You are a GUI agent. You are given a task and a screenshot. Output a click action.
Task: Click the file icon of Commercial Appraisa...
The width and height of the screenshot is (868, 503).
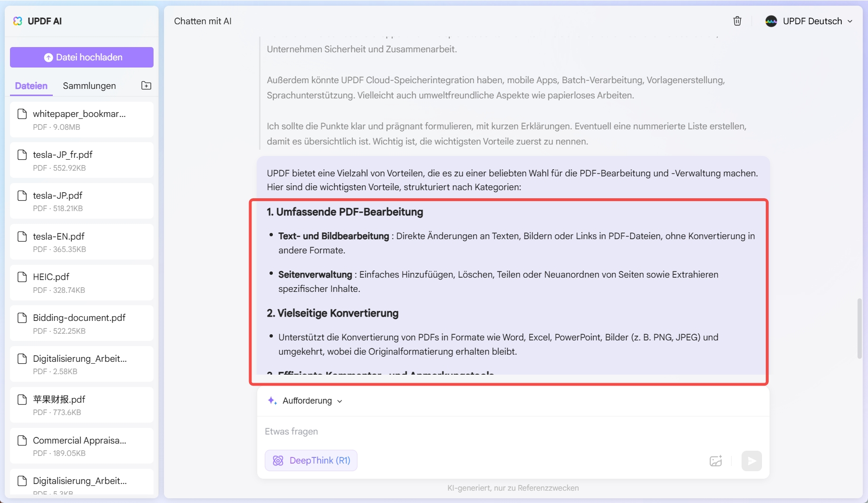[22, 440]
